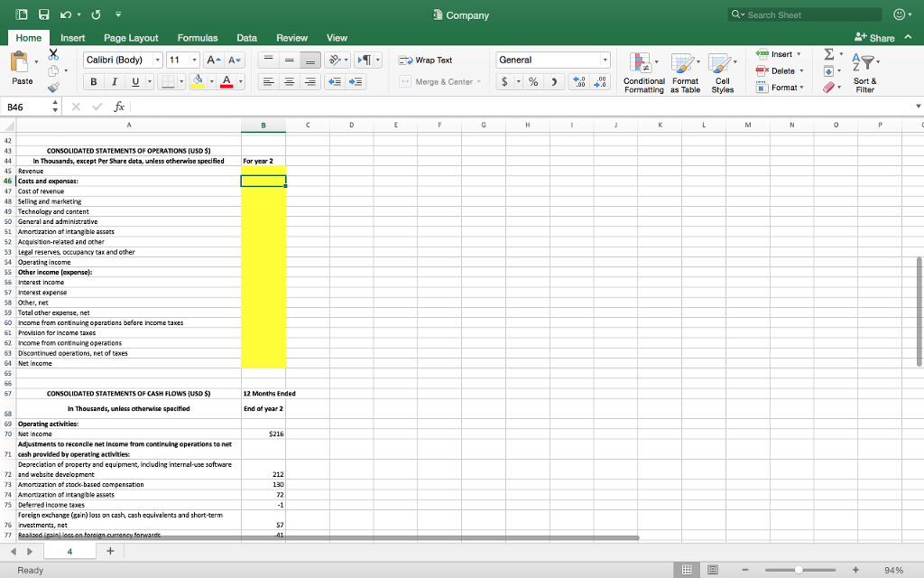Viewport: 924px width, 578px height.
Task: Click the smiley feedback icon
Action: pyautogui.click(x=900, y=14)
